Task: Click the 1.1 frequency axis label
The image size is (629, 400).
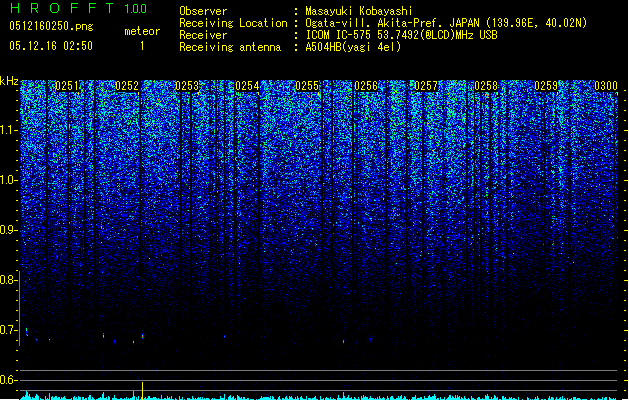Action: [x=8, y=130]
